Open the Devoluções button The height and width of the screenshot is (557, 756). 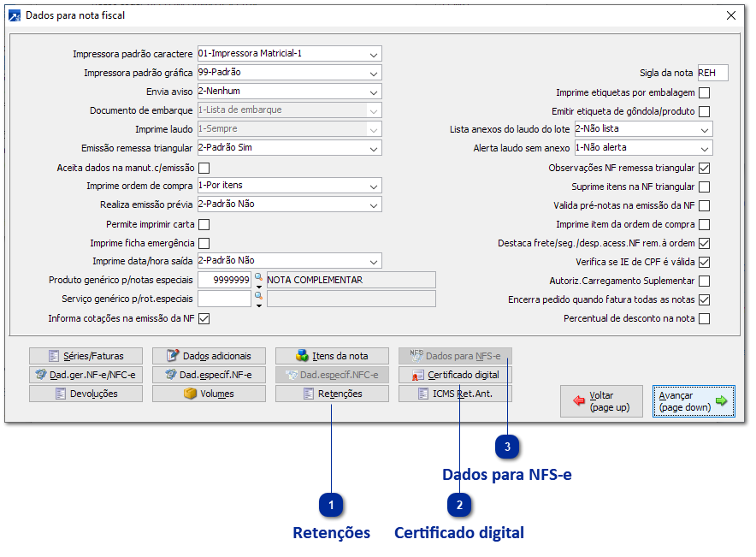pyautogui.click(x=86, y=394)
